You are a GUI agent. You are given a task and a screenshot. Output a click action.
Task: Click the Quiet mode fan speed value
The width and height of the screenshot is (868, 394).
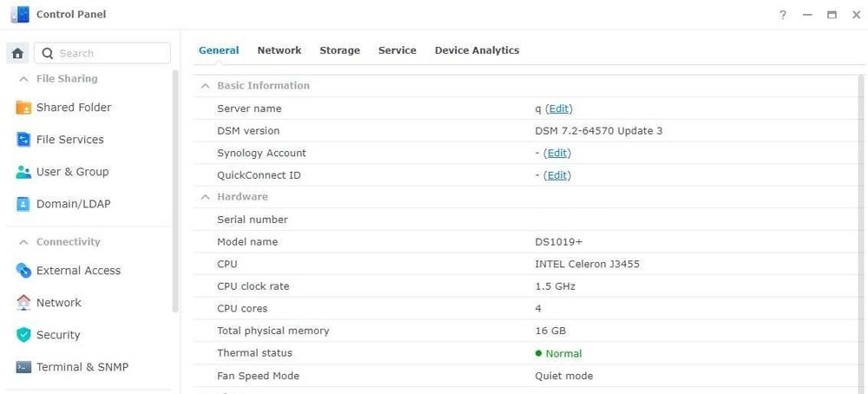(x=563, y=376)
